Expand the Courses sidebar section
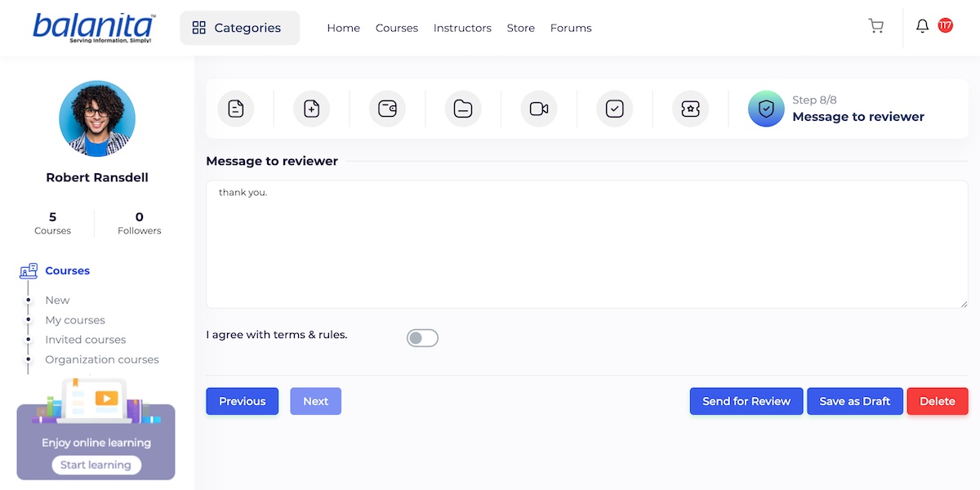This screenshot has width=980, height=490. 67,271
